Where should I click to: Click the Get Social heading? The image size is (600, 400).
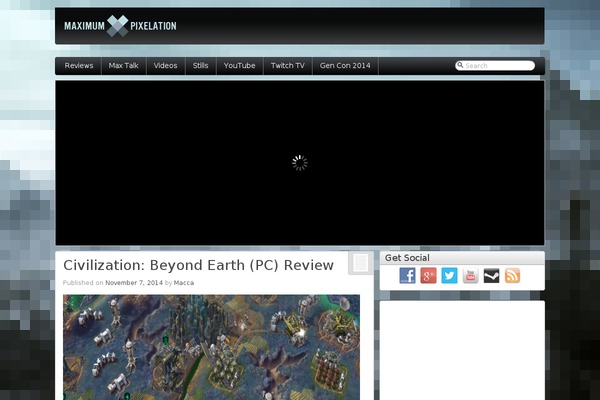point(407,258)
